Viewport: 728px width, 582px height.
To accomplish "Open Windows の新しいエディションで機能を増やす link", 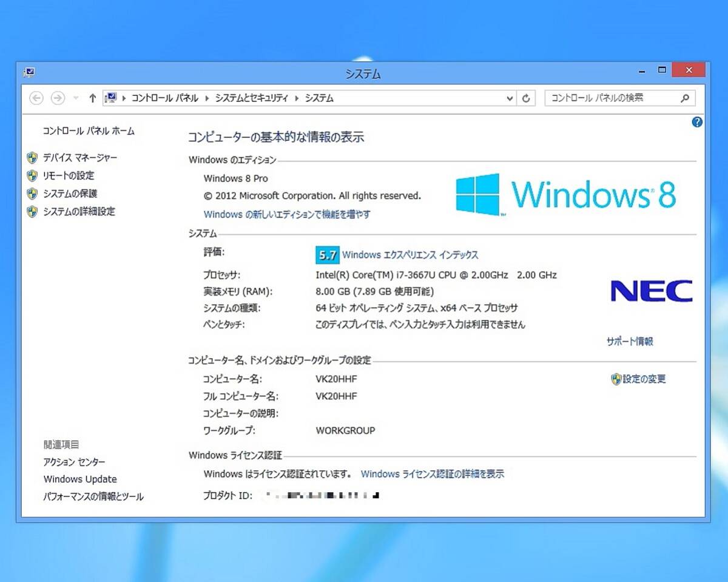I will 287,214.
